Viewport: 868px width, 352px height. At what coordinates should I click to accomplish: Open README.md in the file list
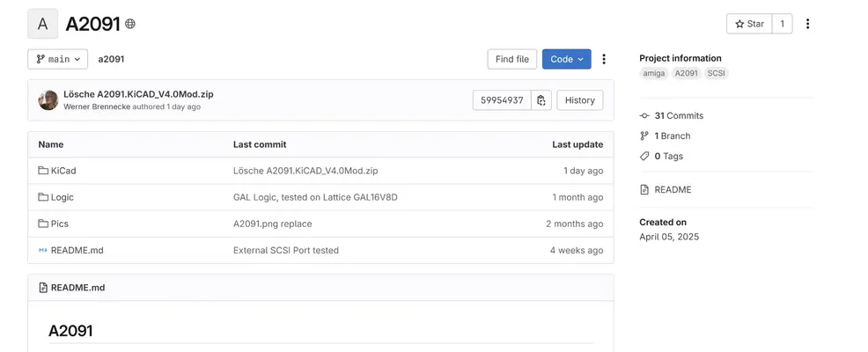(x=77, y=250)
